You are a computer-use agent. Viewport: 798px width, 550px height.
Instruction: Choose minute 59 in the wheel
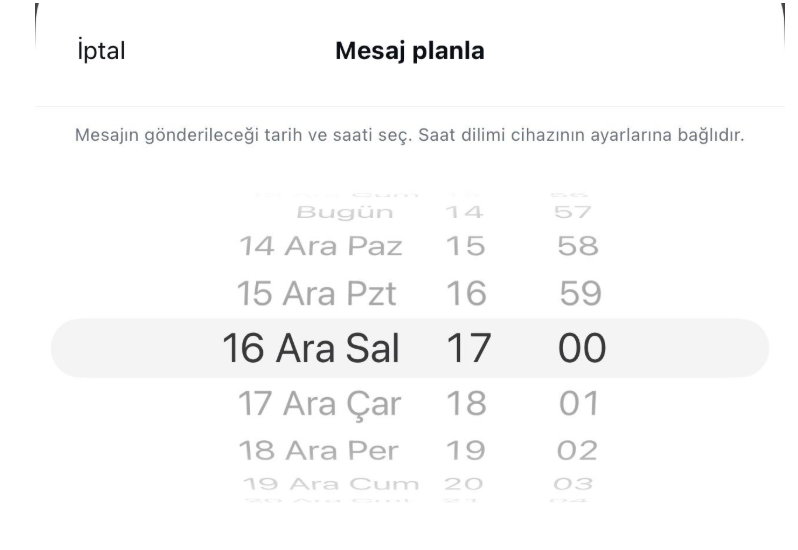(x=579, y=293)
